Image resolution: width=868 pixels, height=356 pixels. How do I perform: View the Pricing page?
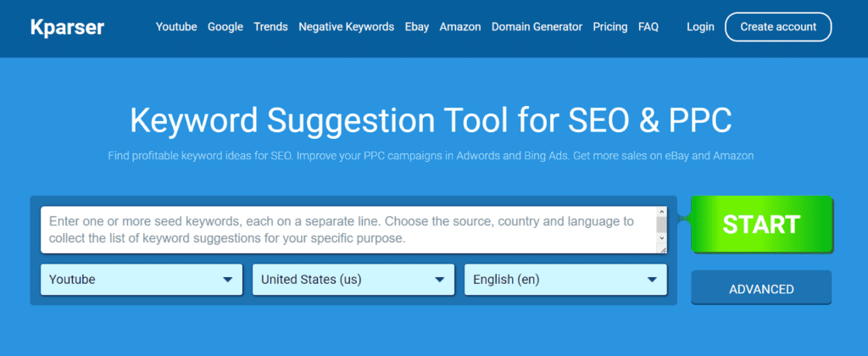tap(610, 26)
